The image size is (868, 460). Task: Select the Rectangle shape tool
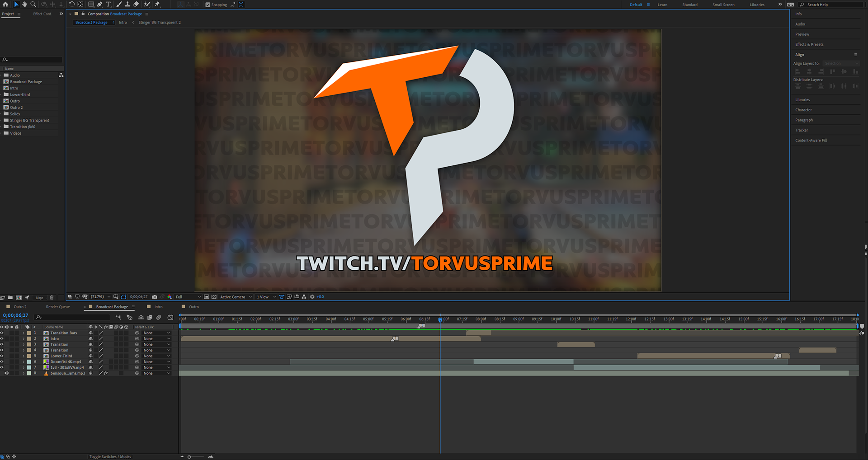click(91, 4)
